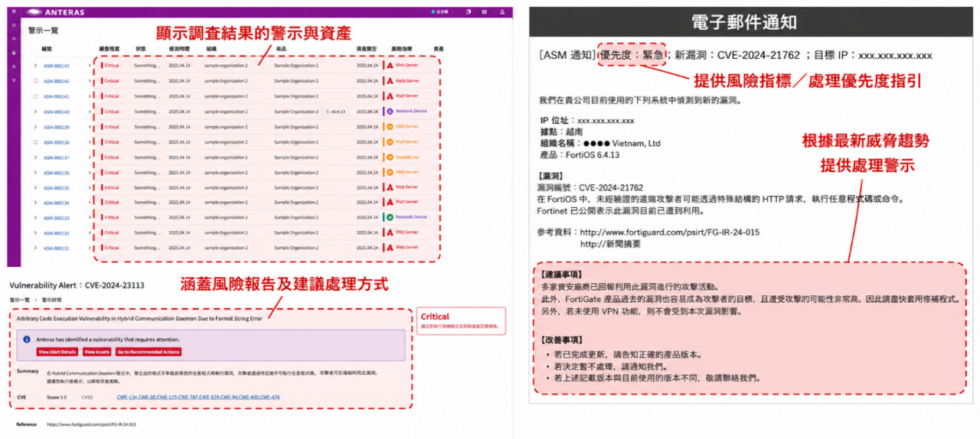980x439 pixels.
Task: Click the blue info icon in vulnerability notice
Action: (x=27, y=339)
